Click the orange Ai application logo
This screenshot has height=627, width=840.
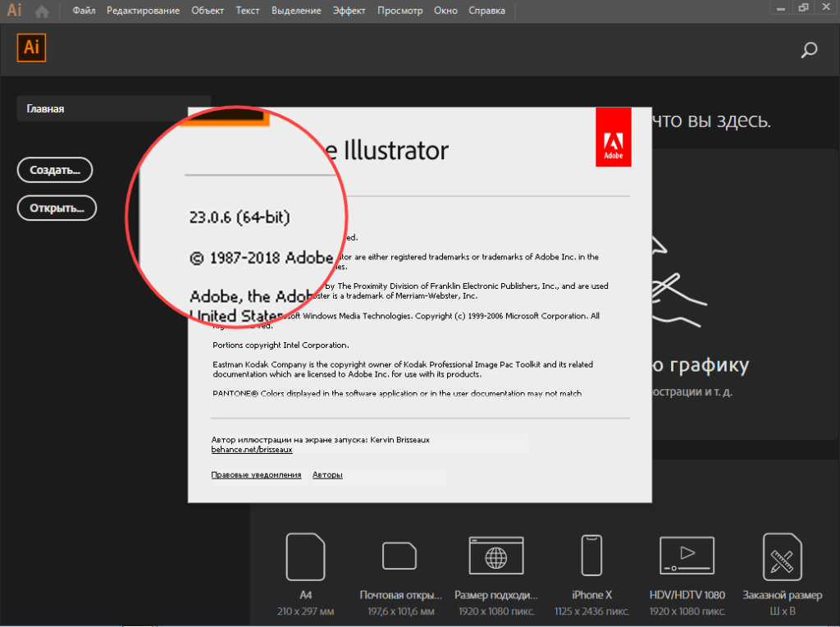click(x=32, y=47)
